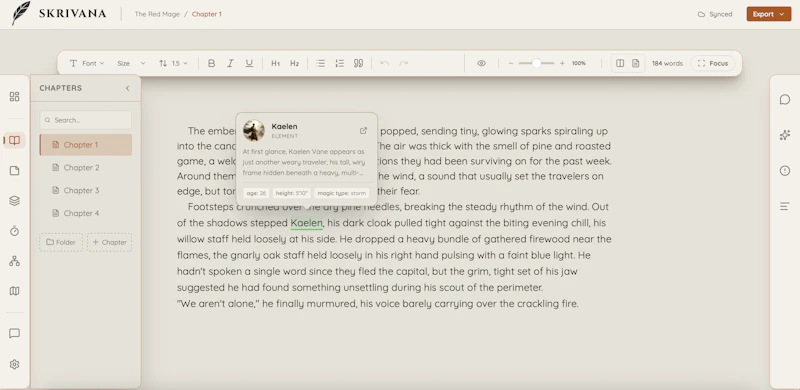The image size is (800, 390).
Task: Redo the last edit
Action: pos(404,63)
